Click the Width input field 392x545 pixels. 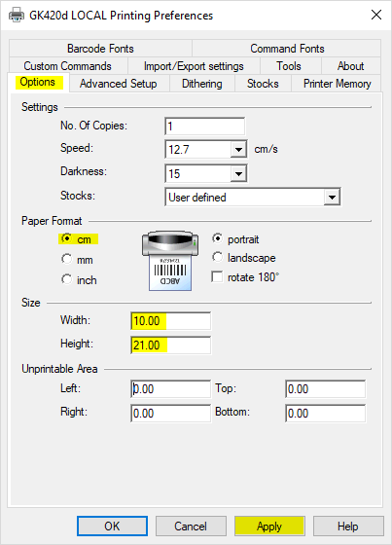170,321
